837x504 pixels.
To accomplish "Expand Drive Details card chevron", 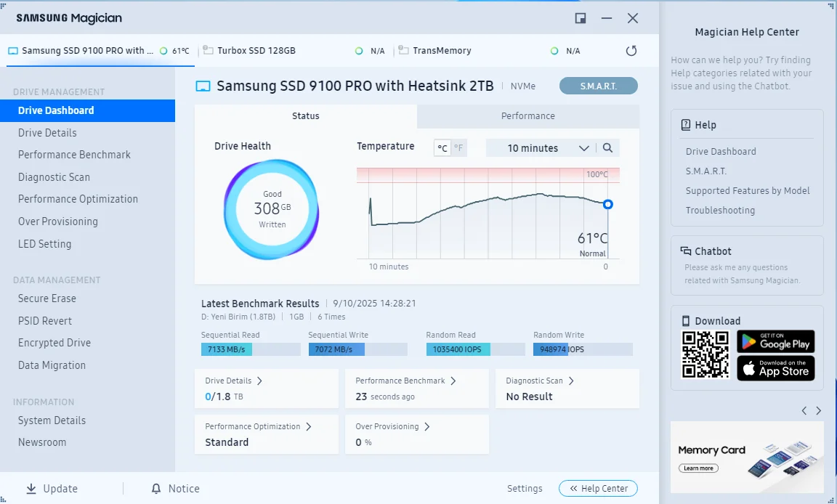I will 259,381.
